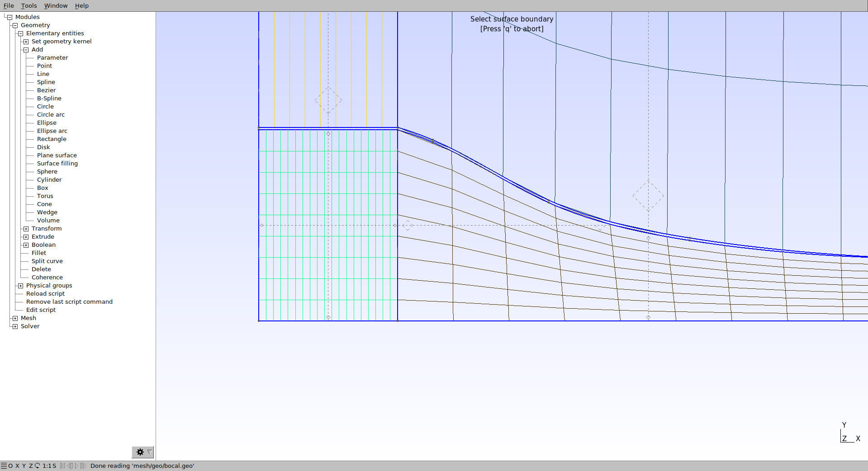Expand the Physical groups node

(20, 286)
